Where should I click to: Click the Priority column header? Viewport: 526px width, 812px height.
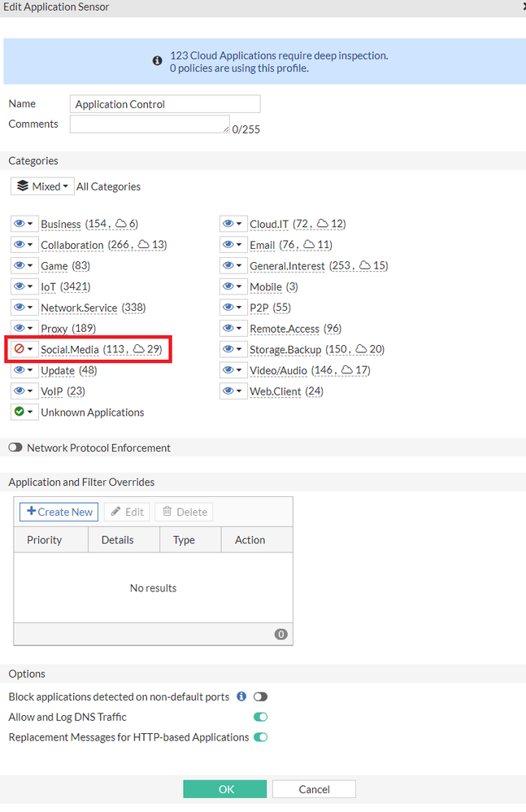tap(45, 539)
